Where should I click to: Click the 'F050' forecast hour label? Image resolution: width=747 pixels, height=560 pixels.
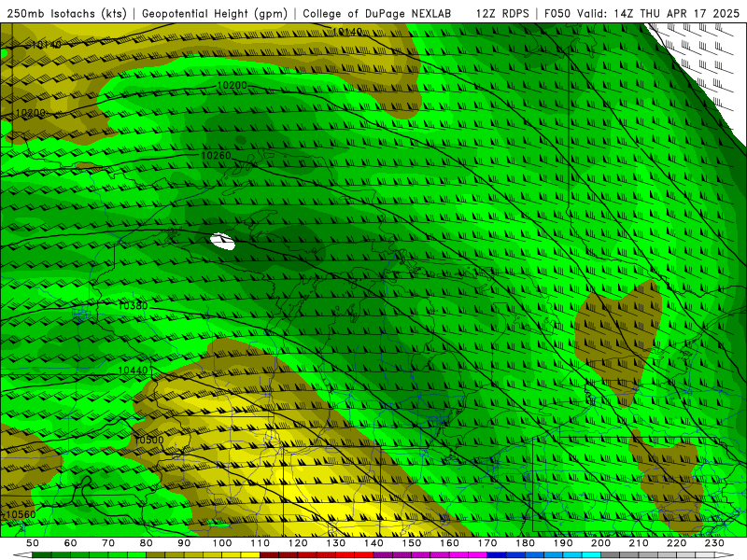(x=557, y=14)
